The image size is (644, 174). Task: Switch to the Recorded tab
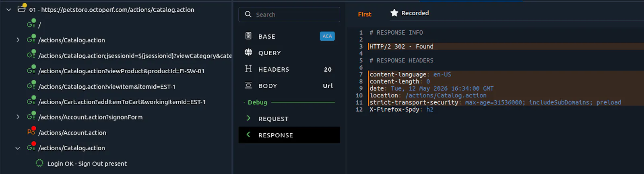410,13
